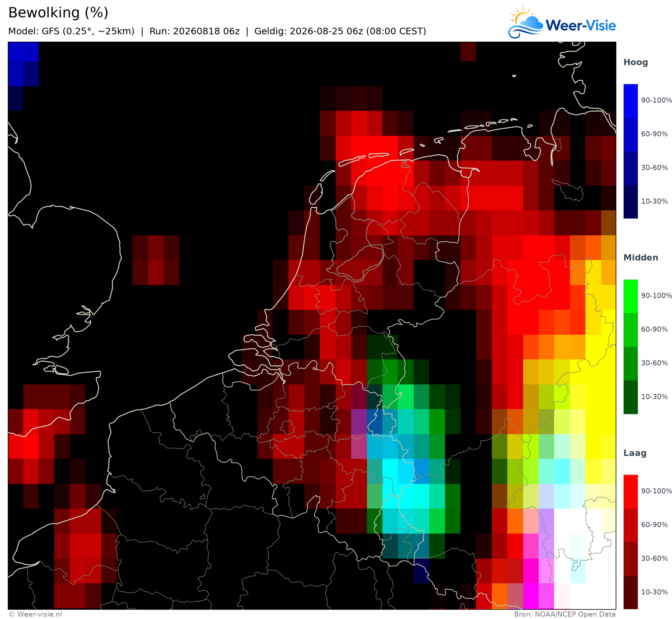Click the © Weer-visie.nl copyright link

(35, 614)
